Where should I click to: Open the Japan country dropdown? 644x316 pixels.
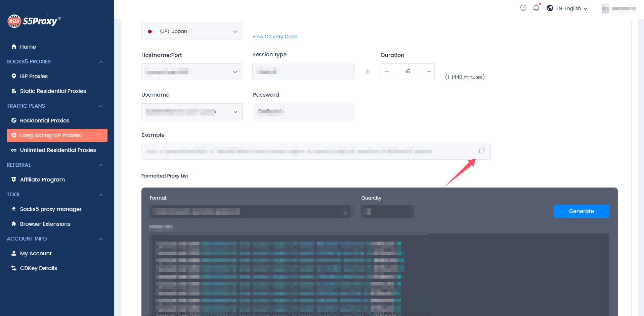[x=192, y=32]
